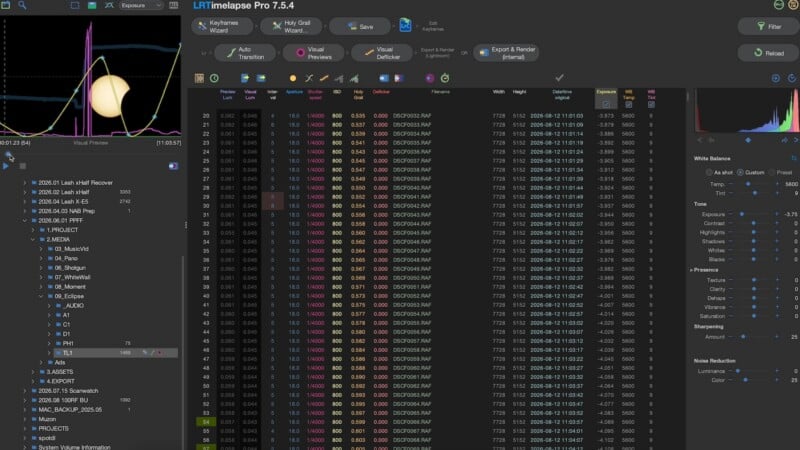Click the purple circle icon
This screenshot has height=450, width=800.
tap(430, 78)
